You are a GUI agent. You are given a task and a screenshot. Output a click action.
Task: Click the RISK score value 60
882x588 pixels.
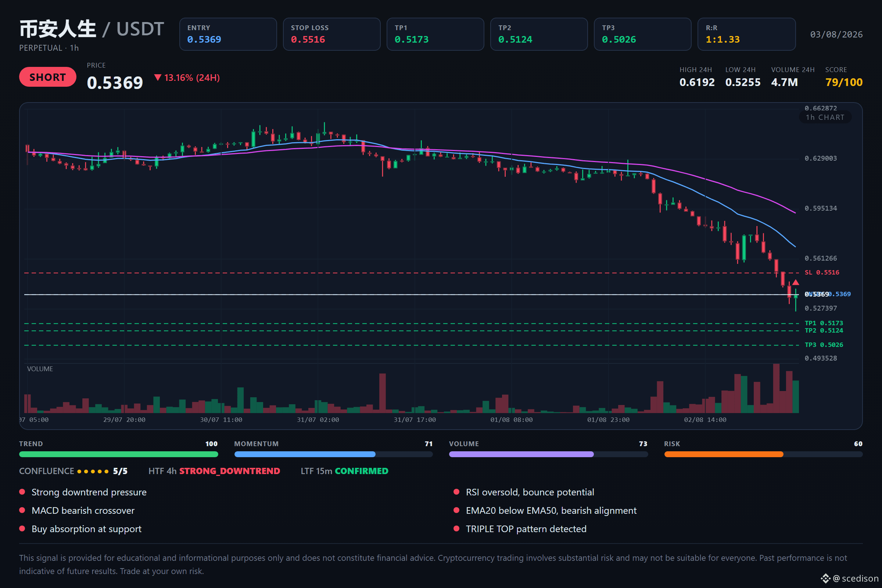click(x=858, y=444)
